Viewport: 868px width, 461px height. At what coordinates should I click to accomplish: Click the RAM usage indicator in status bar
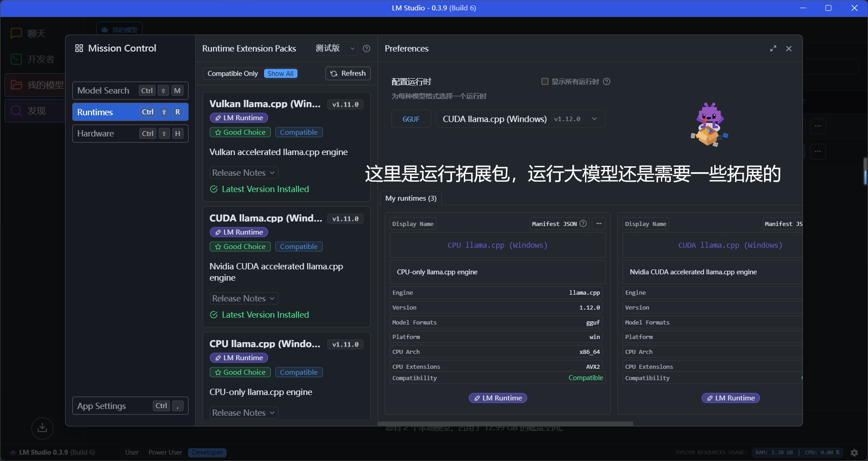pos(774,452)
